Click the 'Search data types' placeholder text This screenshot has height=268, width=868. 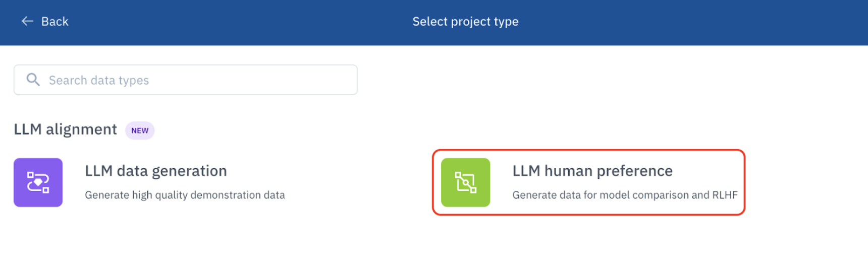tap(99, 80)
